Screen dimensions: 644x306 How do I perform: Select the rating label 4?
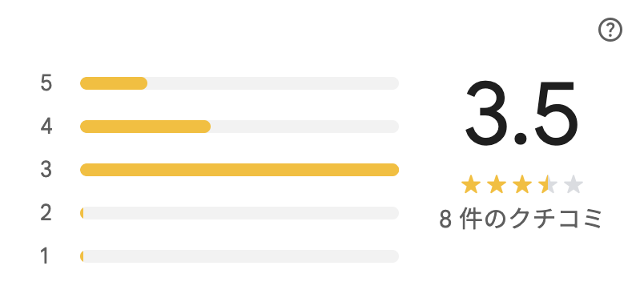[46, 127]
